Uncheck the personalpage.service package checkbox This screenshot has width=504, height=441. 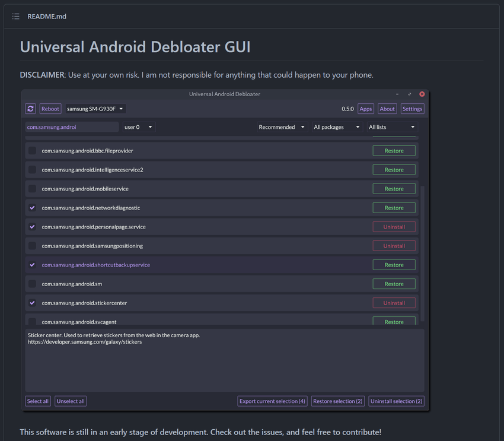click(32, 227)
